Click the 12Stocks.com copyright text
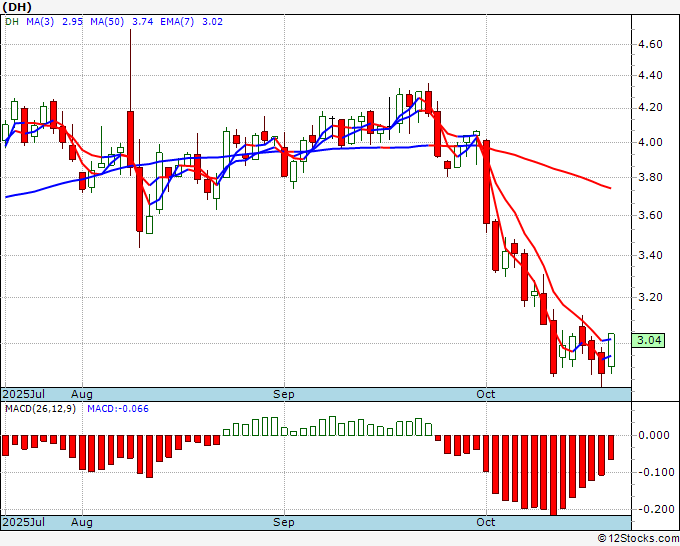This screenshot has width=680, height=546. pyautogui.click(x=638, y=539)
